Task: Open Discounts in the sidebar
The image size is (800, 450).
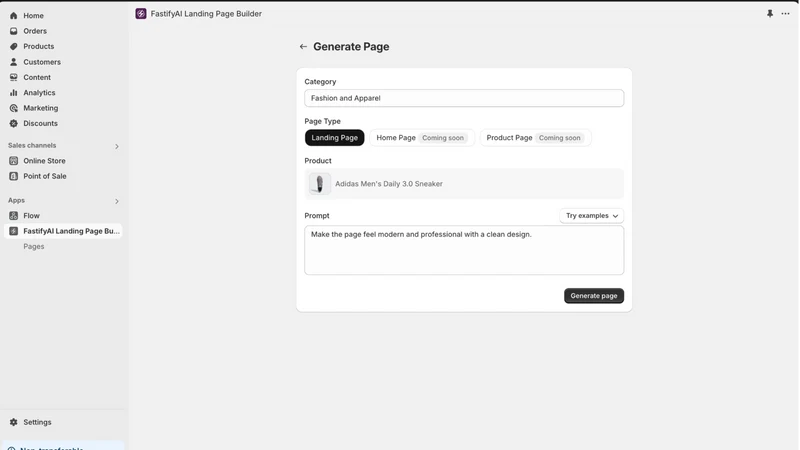Action: tap(40, 123)
